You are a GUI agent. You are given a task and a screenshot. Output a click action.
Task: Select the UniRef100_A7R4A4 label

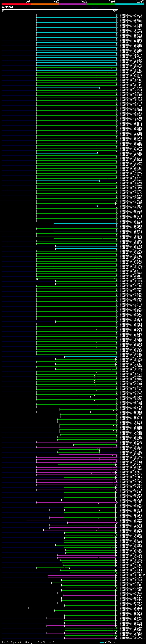click(131, 25)
